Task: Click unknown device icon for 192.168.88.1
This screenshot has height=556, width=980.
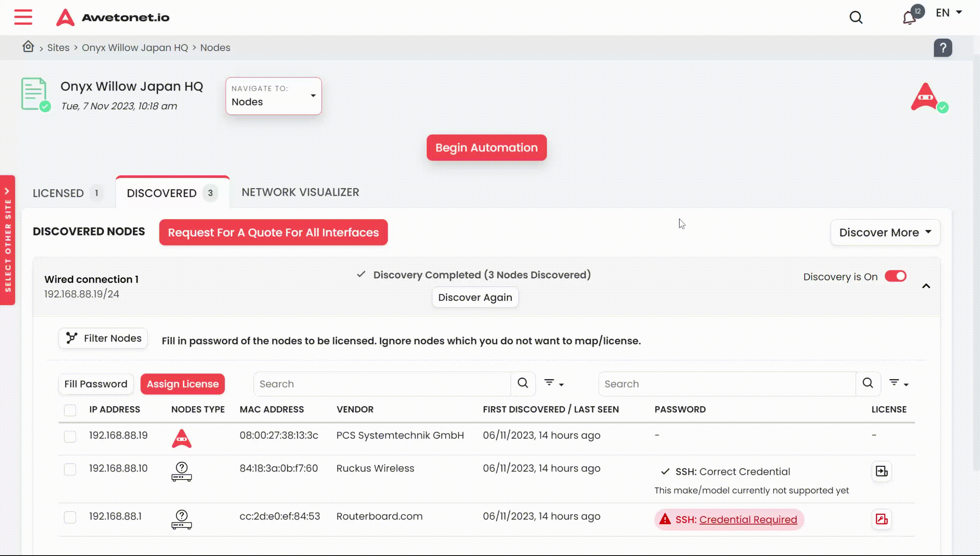Action: point(181,519)
